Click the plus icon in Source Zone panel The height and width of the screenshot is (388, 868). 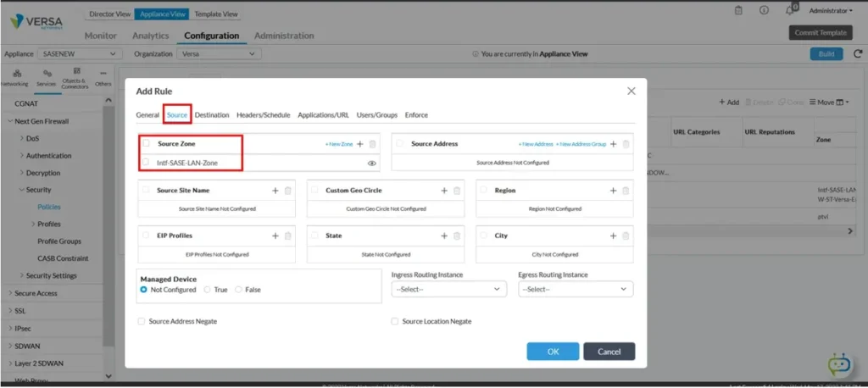click(x=360, y=144)
